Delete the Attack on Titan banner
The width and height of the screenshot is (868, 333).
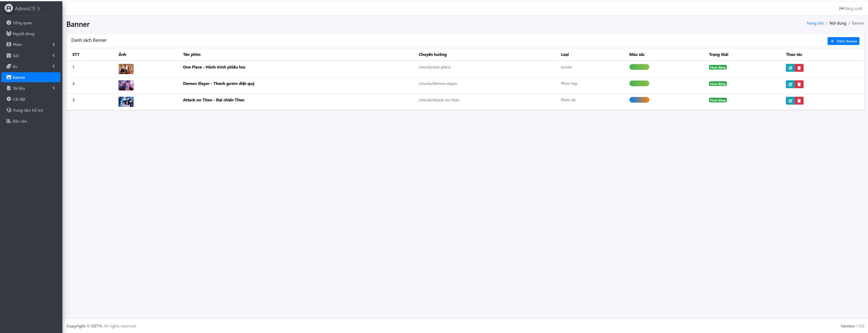pos(799,101)
